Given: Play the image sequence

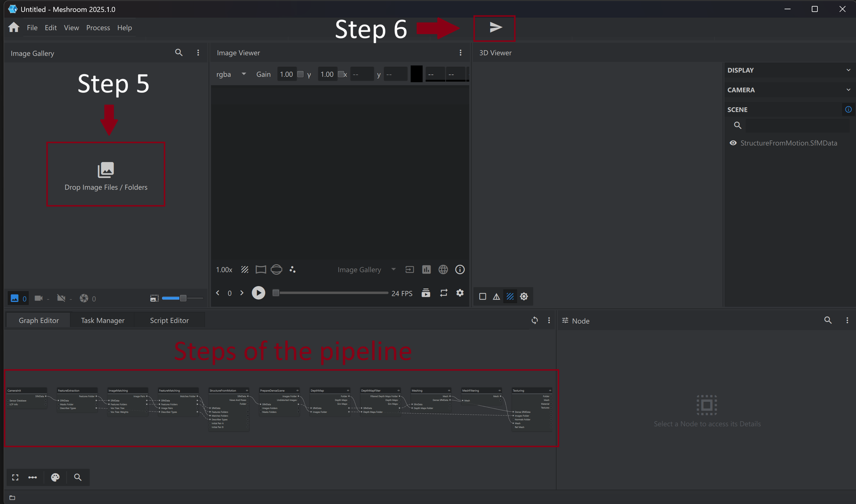Looking at the screenshot, I should (258, 293).
